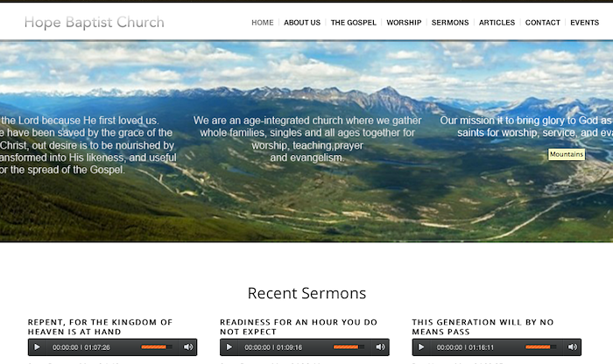Image resolution: width=613 pixels, height=364 pixels.
Task: Mute the Readiness sermon audio player
Action: pos(380,346)
